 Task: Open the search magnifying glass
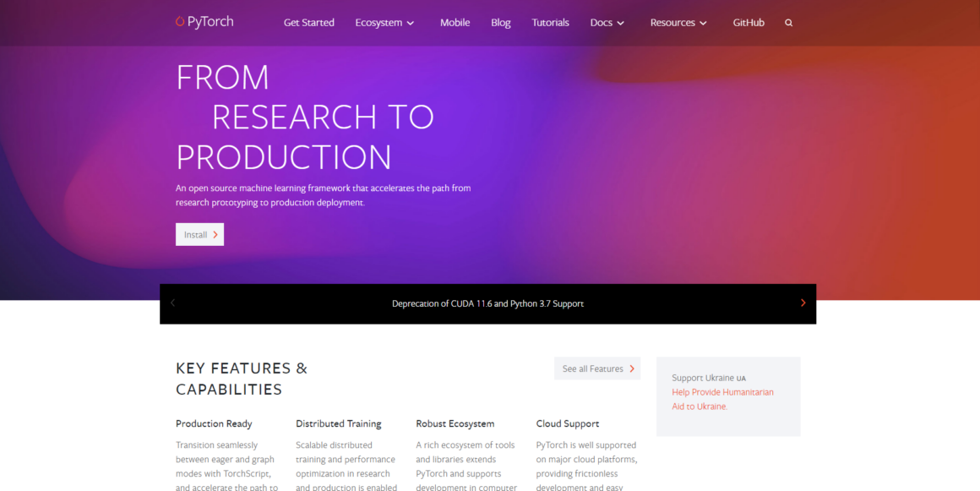(x=788, y=23)
